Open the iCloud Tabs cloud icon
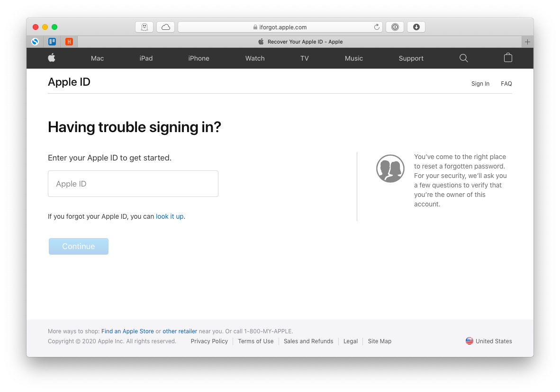 click(166, 27)
